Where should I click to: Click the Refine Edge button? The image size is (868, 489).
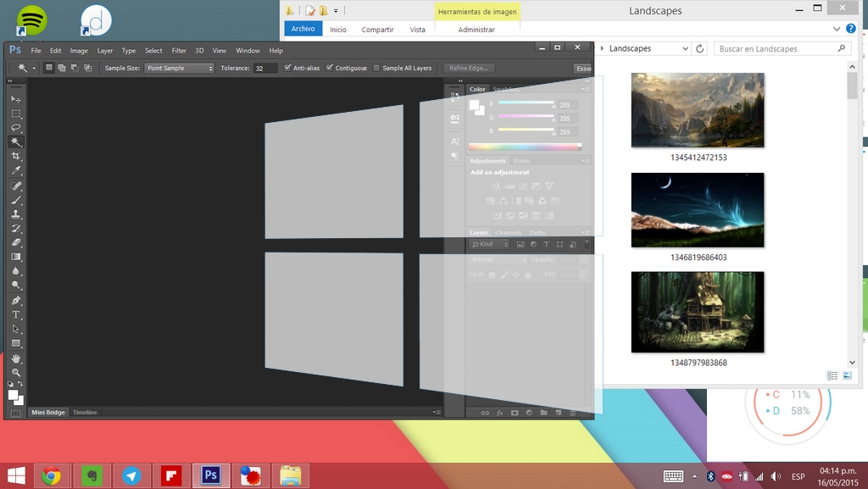(x=469, y=68)
